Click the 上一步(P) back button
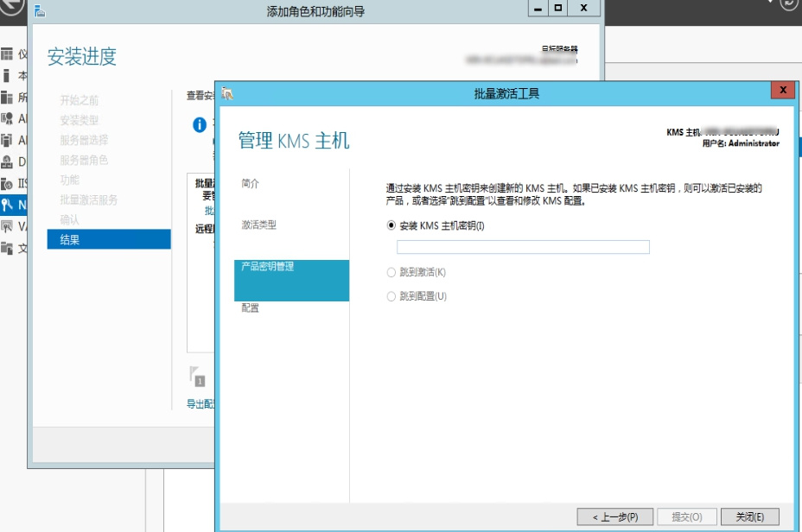This screenshot has height=532, width=802. tap(614, 516)
